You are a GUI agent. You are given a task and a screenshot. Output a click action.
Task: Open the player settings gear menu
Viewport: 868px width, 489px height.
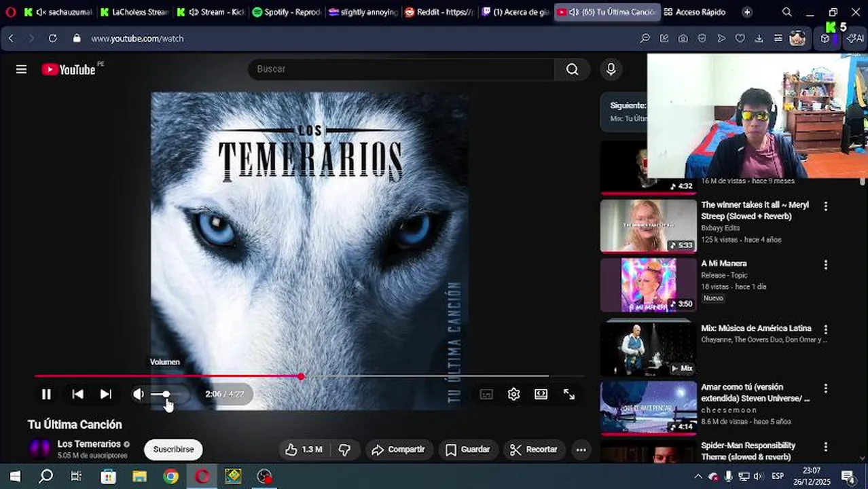pos(513,394)
